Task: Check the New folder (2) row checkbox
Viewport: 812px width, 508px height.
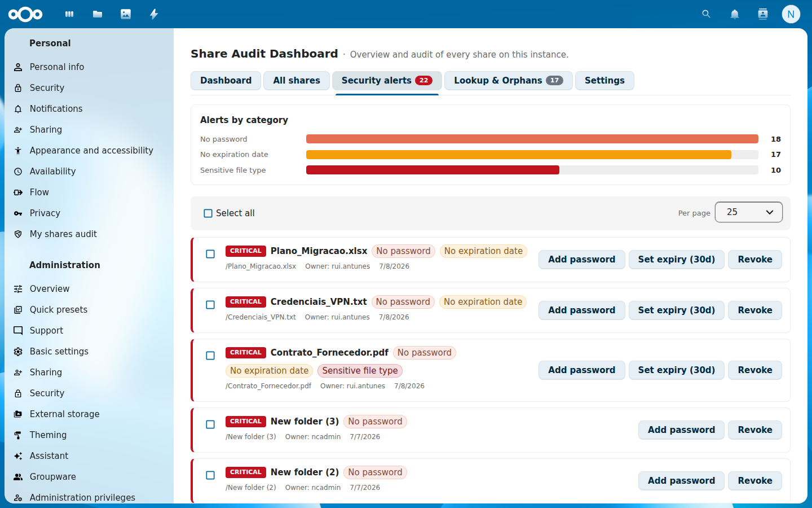Action: (210, 475)
